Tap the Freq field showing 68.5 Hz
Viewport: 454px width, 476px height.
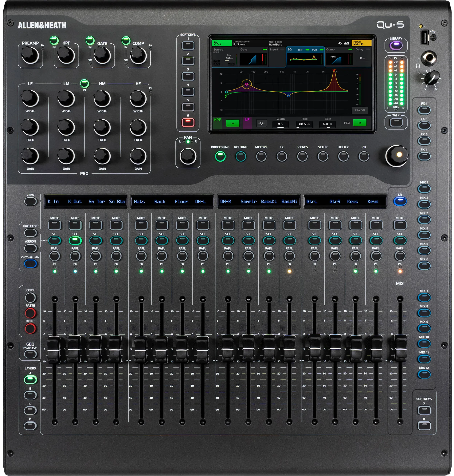point(304,124)
